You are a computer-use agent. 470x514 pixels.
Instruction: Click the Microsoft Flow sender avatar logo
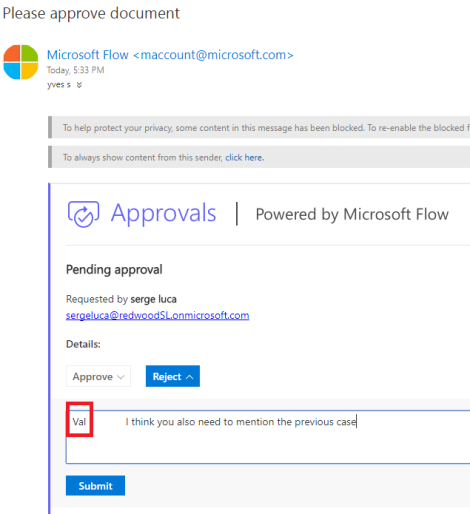[21, 62]
